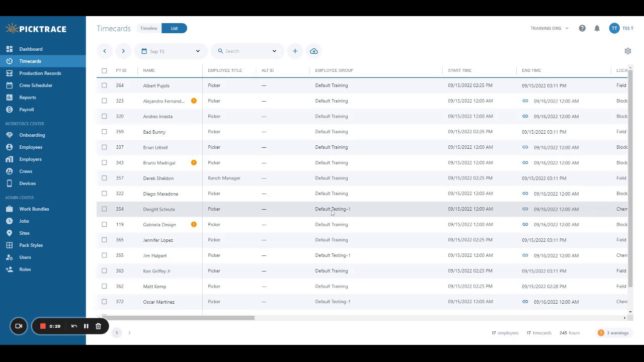644x362 pixels.
Task: Open the Dashboard icon in sidebar
Action: point(9,49)
